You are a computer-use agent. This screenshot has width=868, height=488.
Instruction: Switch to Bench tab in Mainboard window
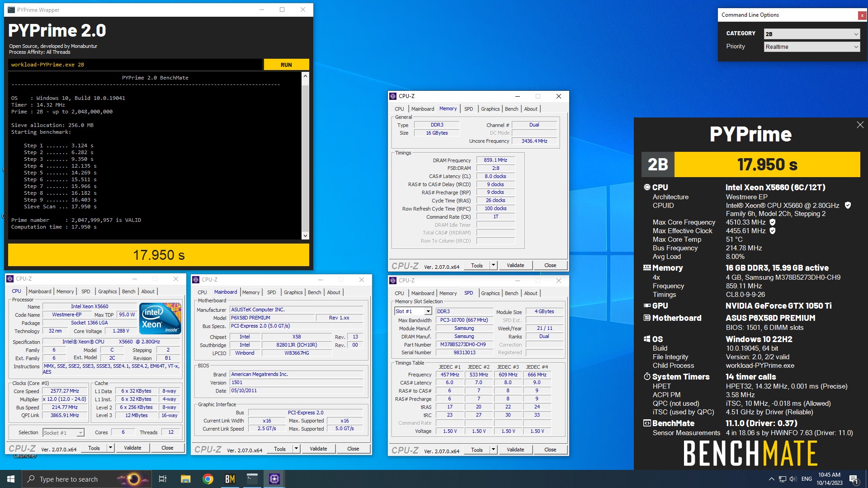[314, 292]
